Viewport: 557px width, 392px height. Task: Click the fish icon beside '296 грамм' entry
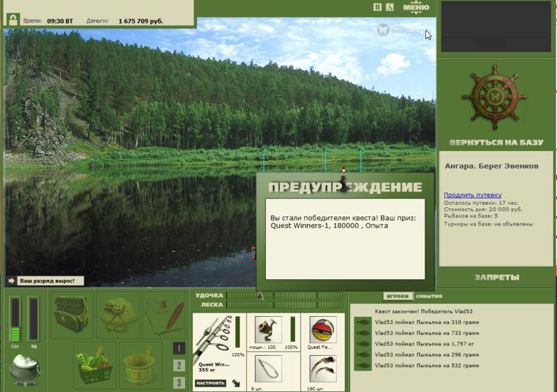coord(363,354)
